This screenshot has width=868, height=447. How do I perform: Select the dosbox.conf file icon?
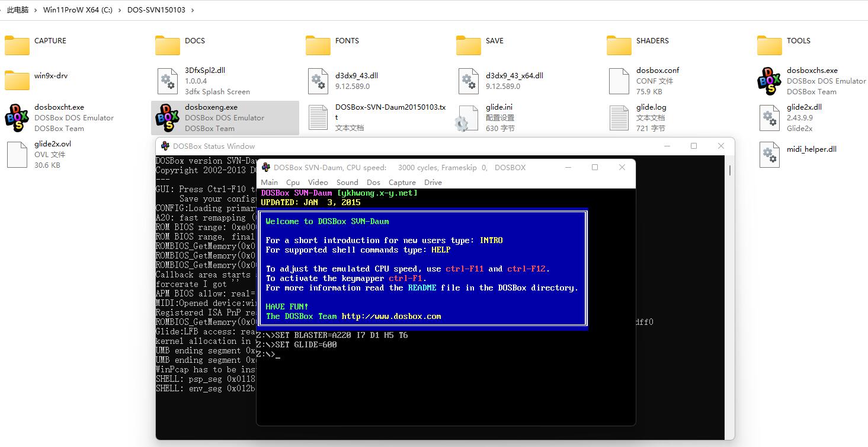coord(619,80)
